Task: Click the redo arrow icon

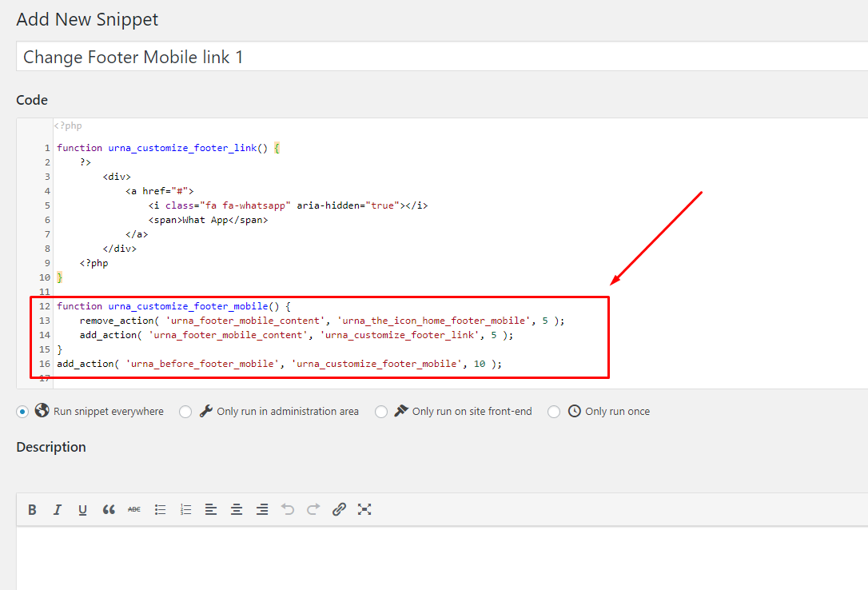Action: [x=313, y=510]
